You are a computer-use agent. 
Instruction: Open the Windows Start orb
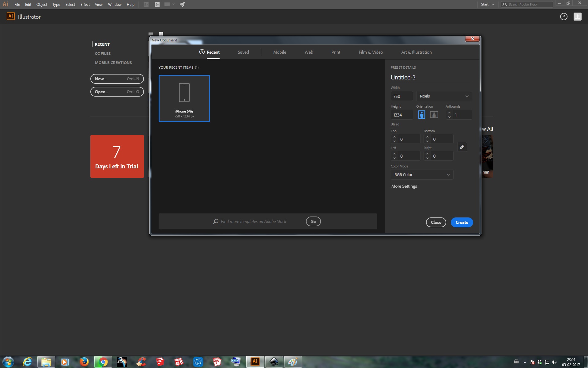[x=8, y=362]
